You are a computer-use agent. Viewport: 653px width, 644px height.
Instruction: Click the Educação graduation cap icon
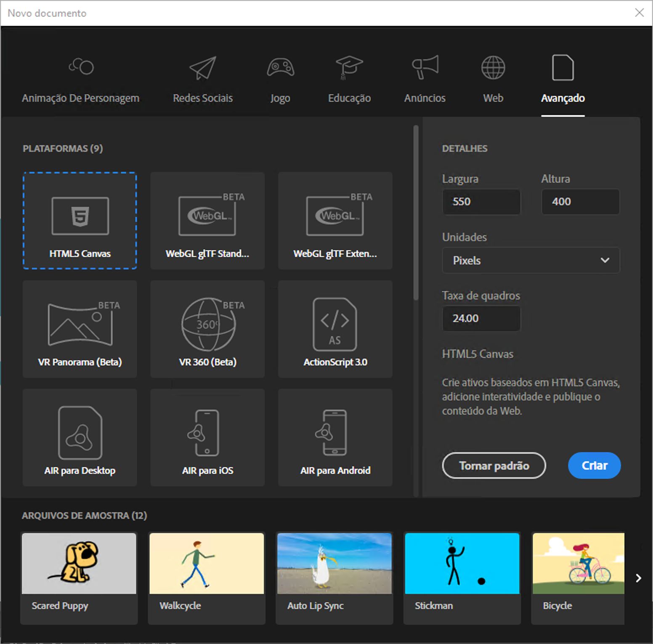349,67
